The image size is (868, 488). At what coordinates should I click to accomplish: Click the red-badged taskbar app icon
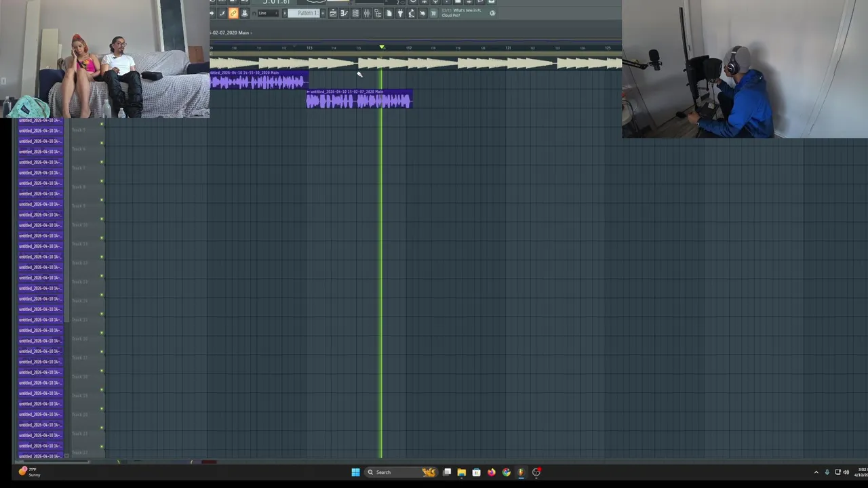536,472
